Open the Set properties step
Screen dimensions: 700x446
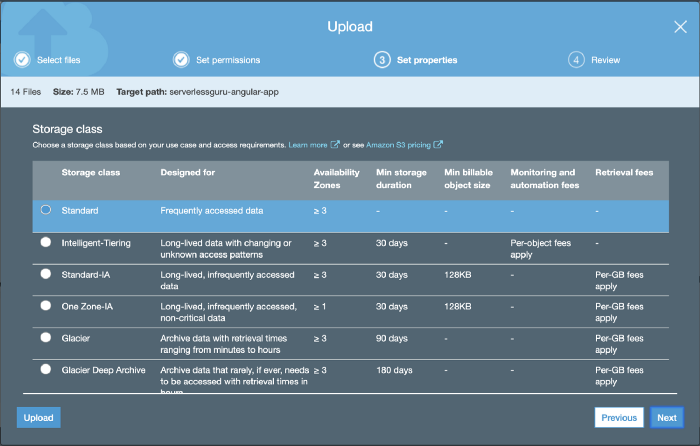[427, 60]
